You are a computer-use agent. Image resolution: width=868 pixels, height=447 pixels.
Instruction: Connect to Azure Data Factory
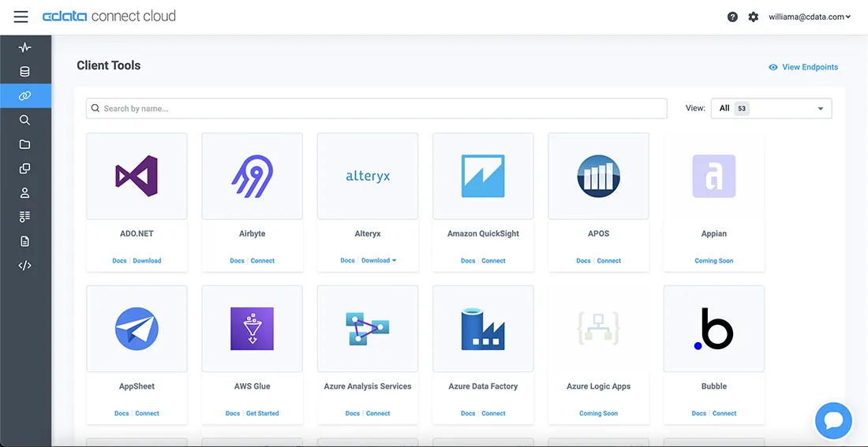point(493,413)
